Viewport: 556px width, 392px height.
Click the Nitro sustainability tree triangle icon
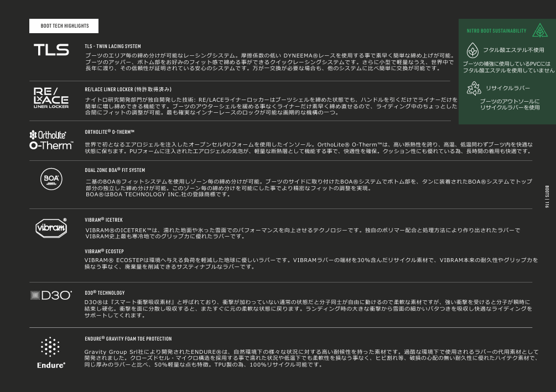pos(537,30)
